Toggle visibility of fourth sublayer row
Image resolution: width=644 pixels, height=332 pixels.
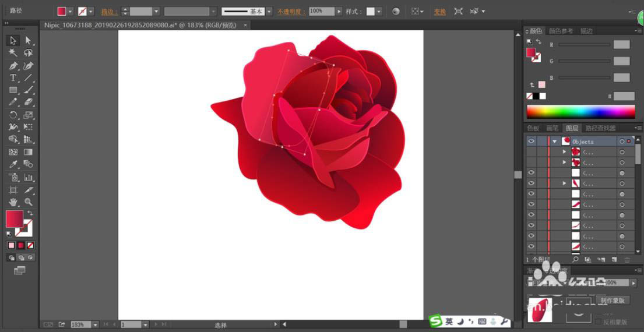tap(532, 183)
